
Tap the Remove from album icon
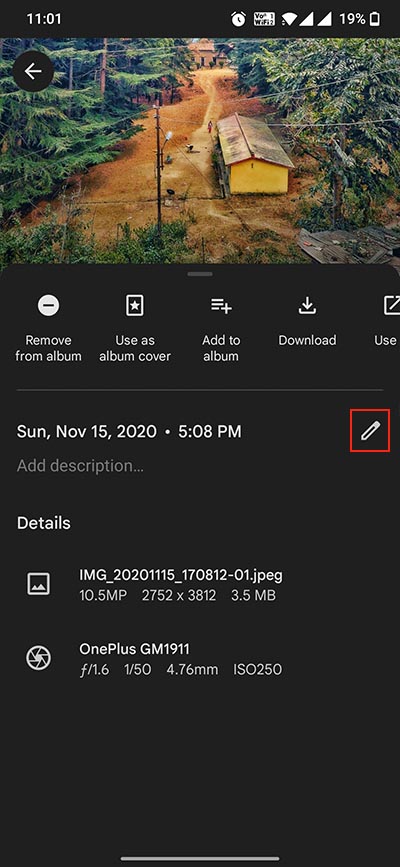click(x=48, y=306)
